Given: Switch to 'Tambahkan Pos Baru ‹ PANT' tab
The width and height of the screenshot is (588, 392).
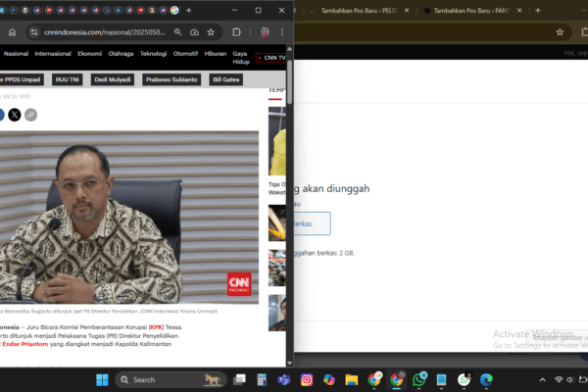Looking at the screenshot, I should pos(471,11).
